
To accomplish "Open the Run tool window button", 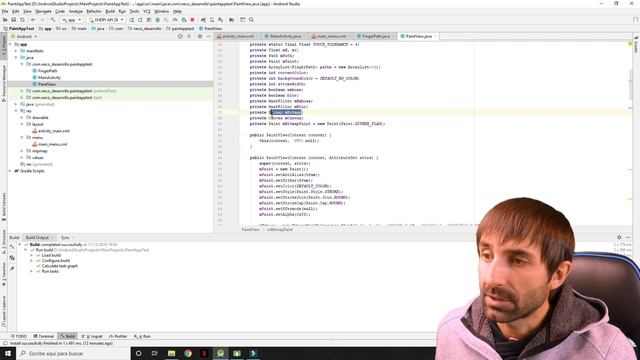I will click(x=142, y=336).
